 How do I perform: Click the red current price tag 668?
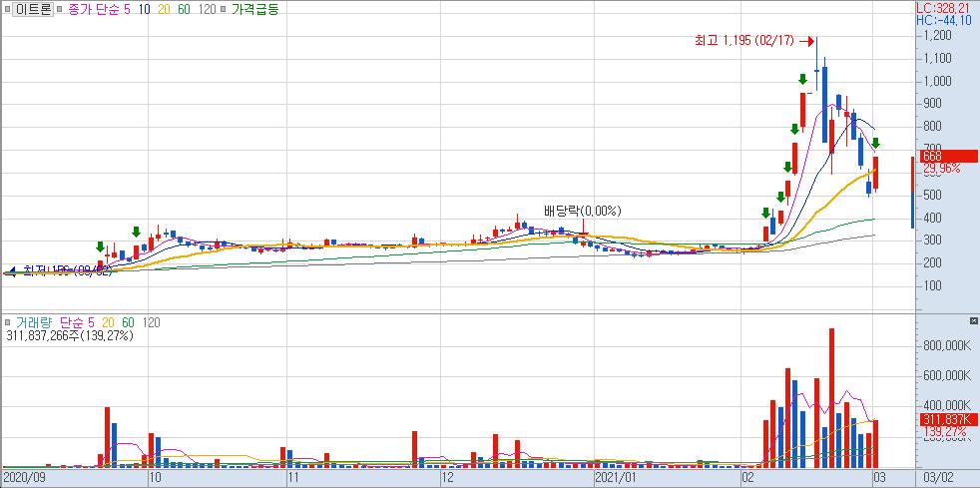[x=949, y=157]
